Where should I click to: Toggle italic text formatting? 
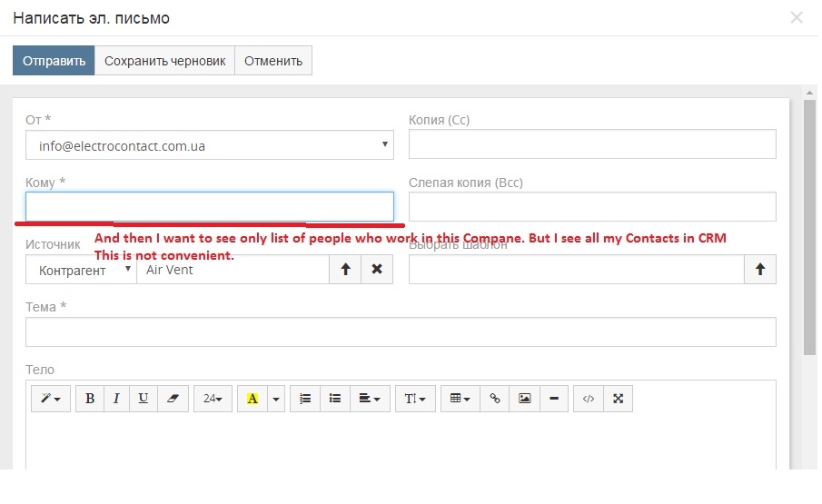tap(116, 399)
